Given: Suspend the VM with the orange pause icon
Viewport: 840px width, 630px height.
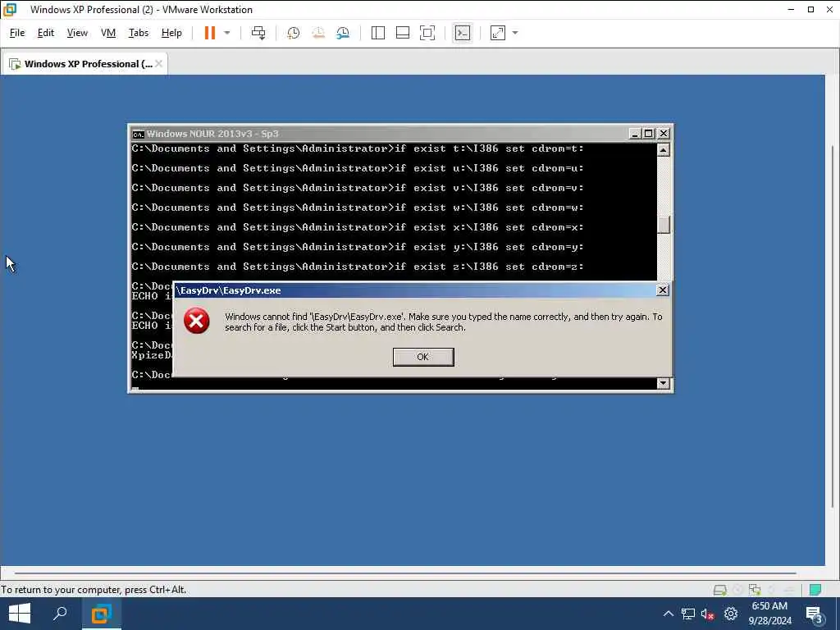Looking at the screenshot, I should coord(209,33).
